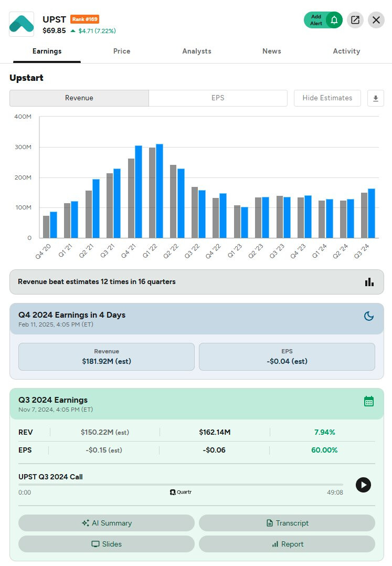Click the Rank #169 badge
This screenshot has width=392, height=566.
(84, 19)
